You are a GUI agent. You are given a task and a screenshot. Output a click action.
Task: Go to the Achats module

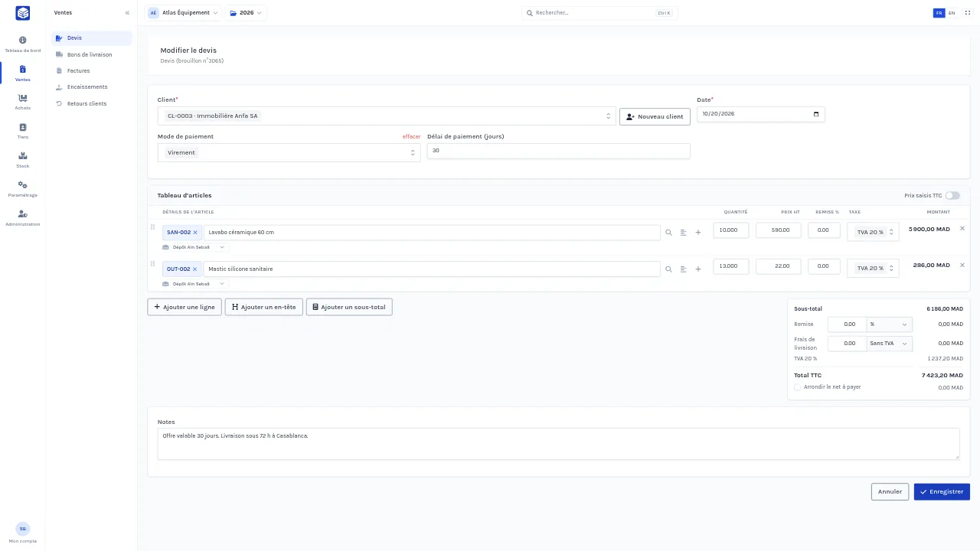(x=23, y=102)
